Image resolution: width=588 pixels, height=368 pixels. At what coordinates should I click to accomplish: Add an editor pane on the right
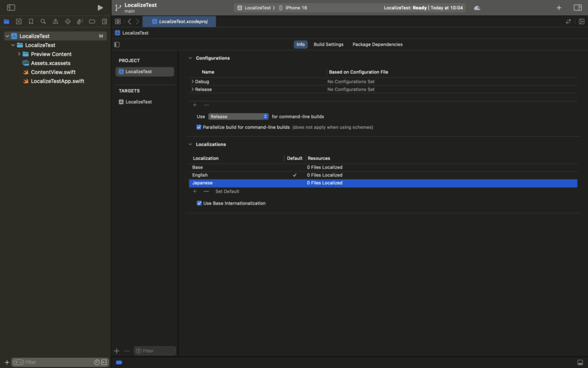click(582, 21)
